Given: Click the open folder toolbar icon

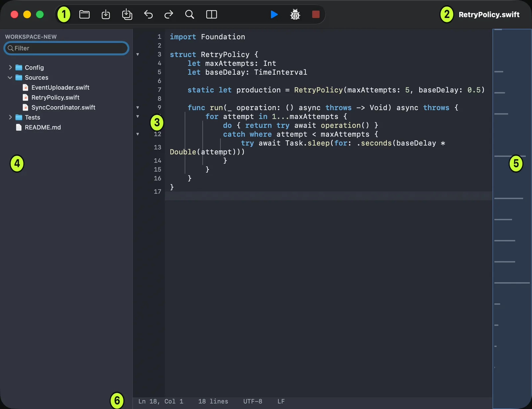Looking at the screenshot, I should [84, 15].
